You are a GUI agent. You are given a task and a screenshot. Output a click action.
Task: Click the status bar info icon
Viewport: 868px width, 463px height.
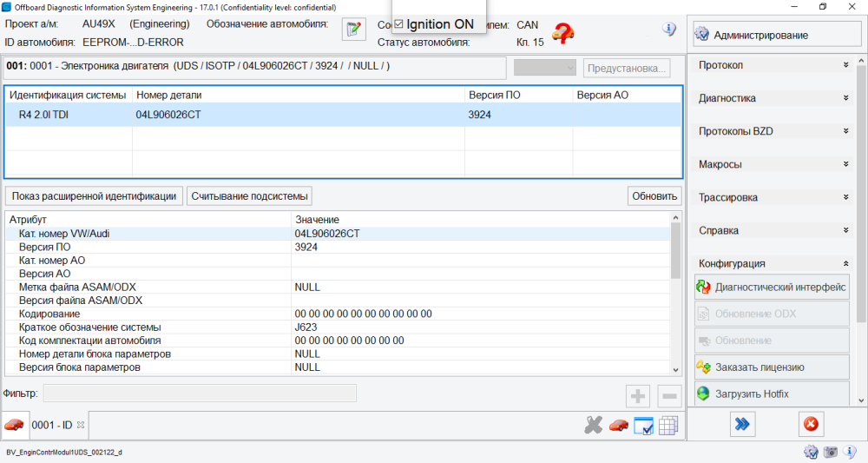click(850, 452)
